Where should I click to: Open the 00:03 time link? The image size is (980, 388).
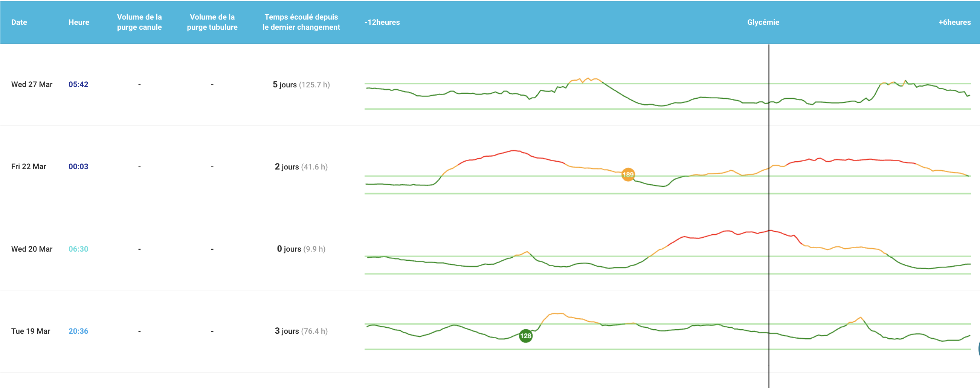[78, 167]
